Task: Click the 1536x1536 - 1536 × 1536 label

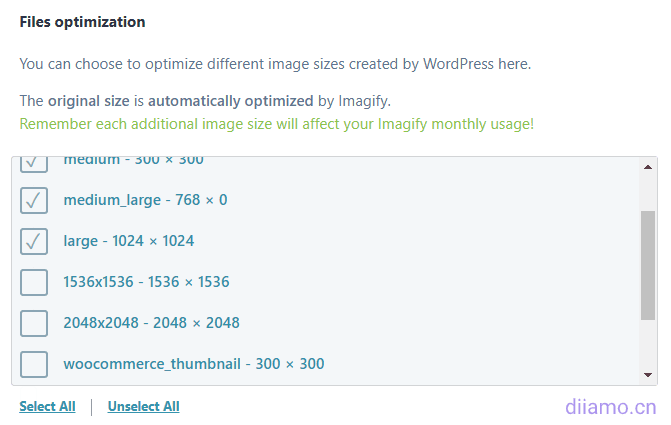Action: tap(146, 282)
